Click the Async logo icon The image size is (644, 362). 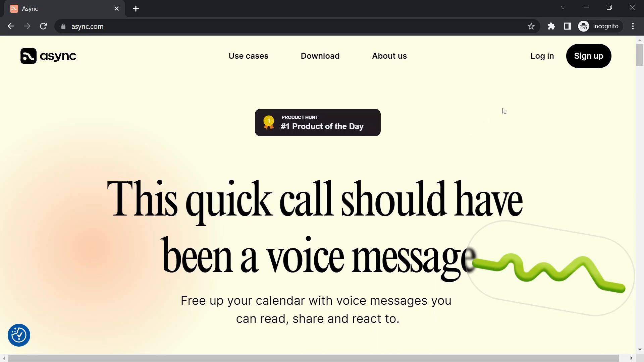[x=28, y=56]
